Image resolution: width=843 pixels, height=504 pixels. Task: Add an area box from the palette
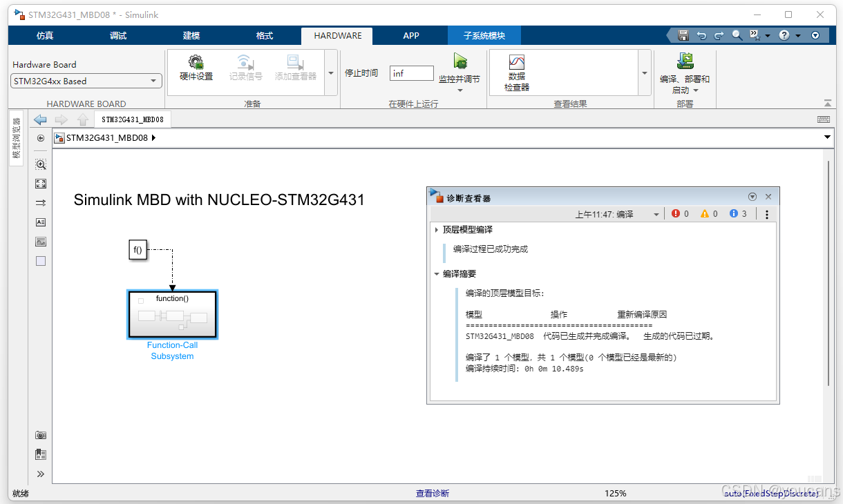click(41, 261)
